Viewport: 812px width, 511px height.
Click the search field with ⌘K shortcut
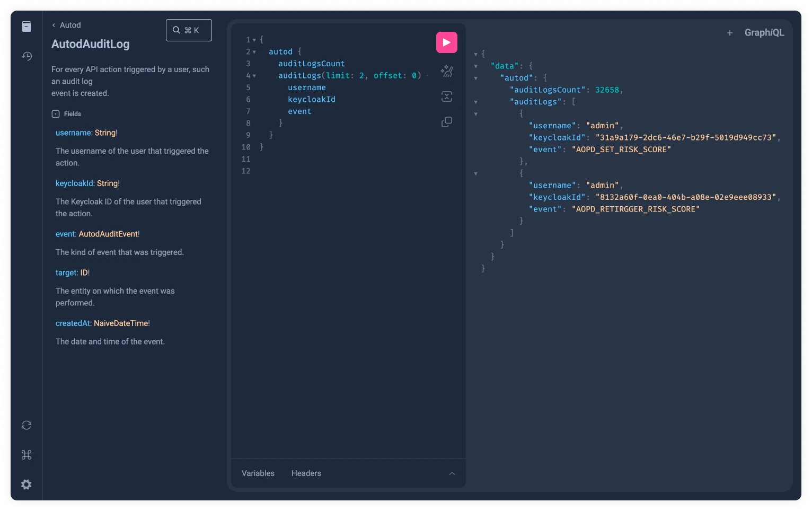tap(189, 30)
